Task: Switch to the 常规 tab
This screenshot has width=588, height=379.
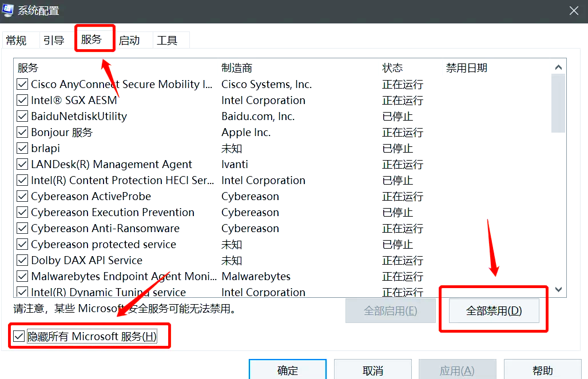Action: click(x=16, y=40)
